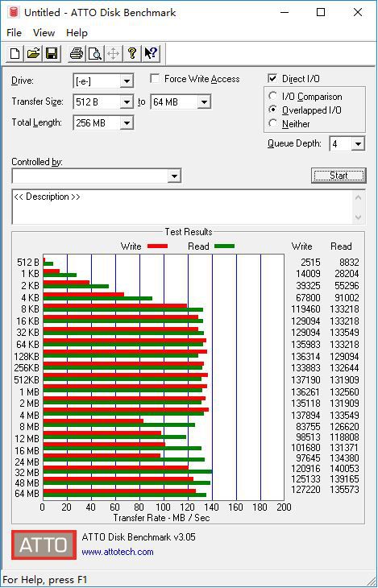
Task: Click the Test Results group title
Action: pos(189,232)
